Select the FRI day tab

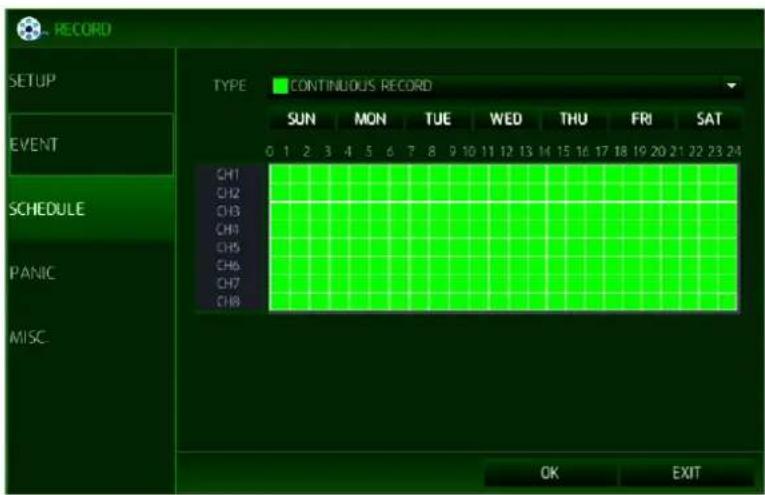point(642,119)
